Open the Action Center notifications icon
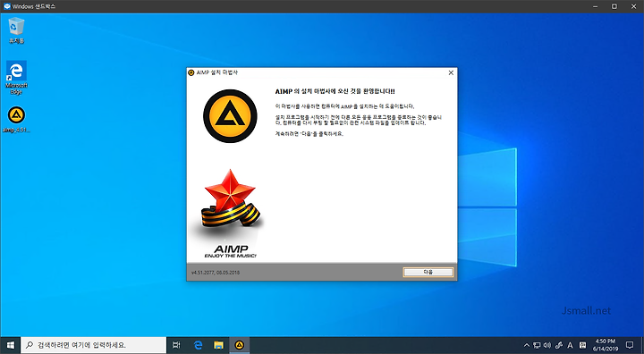644x354 pixels. [630, 345]
